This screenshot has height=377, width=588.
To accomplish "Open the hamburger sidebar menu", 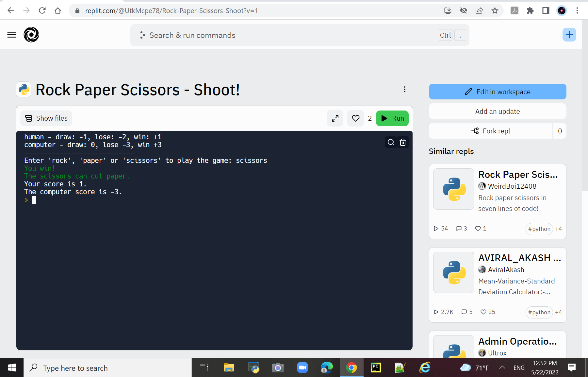I will 12,35.
